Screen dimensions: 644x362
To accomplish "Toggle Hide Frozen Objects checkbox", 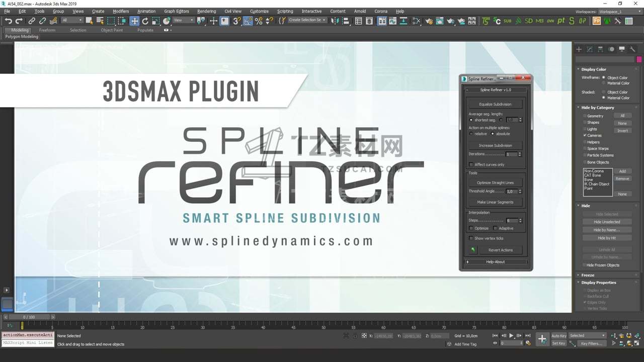I will pos(584,265).
